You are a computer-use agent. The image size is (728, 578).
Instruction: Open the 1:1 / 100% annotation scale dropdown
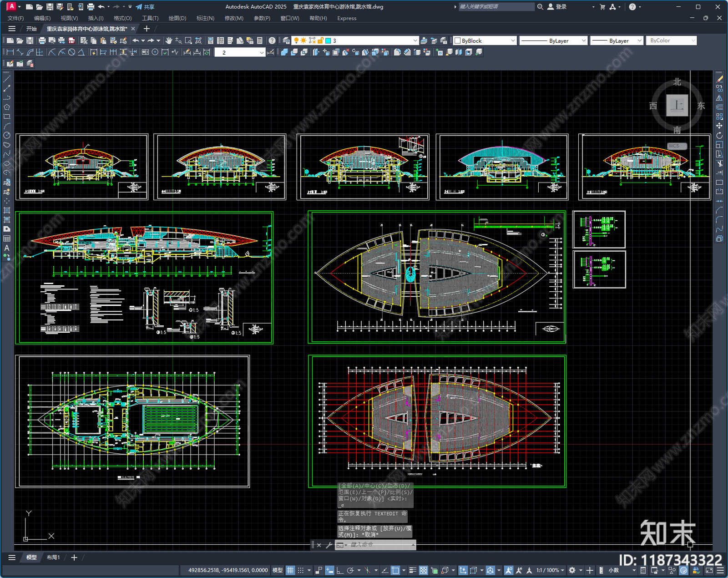550,570
